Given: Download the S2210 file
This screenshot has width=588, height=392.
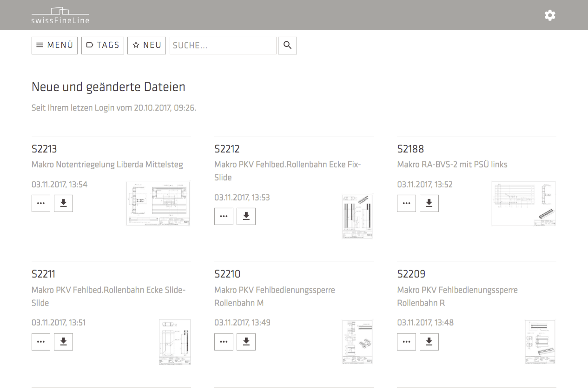Looking at the screenshot, I should [x=246, y=342].
